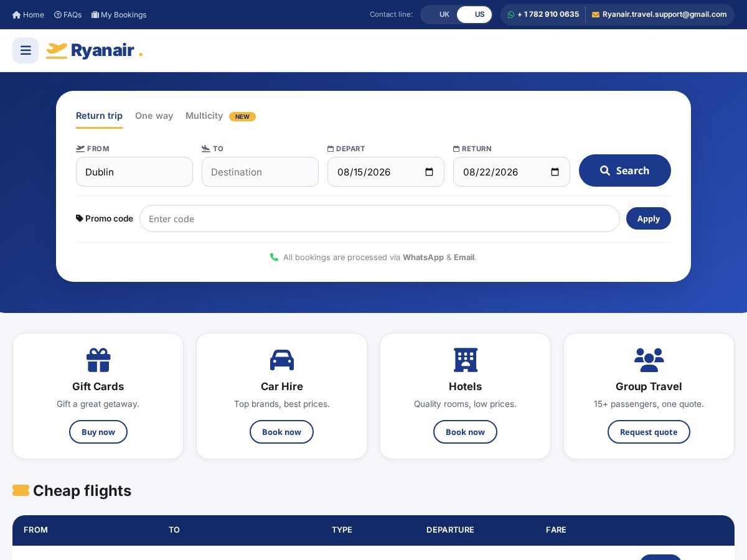Click the Return date field
747x560 pixels.
click(x=512, y=172)
